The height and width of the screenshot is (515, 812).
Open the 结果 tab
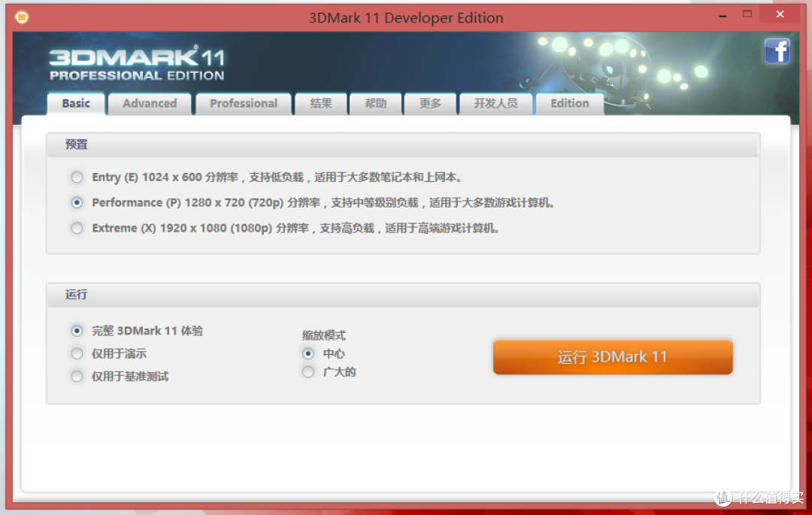(x=321, y=104)
